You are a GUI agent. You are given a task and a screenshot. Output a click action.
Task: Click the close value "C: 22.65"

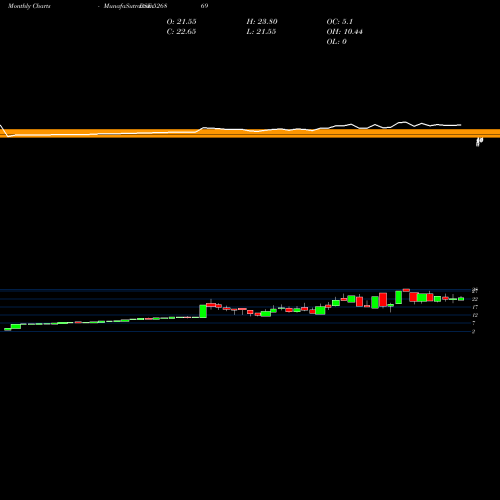click(x=181, y=32)
